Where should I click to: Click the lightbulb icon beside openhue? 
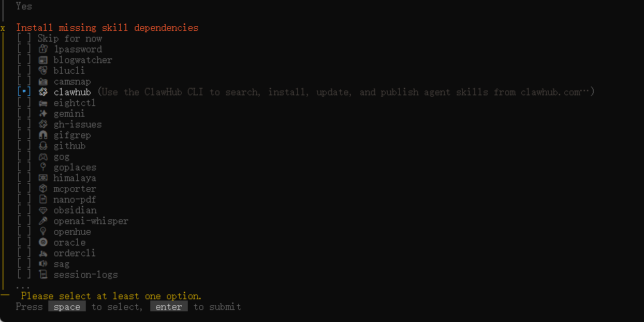pyautogui.click(x=43, y=231)
